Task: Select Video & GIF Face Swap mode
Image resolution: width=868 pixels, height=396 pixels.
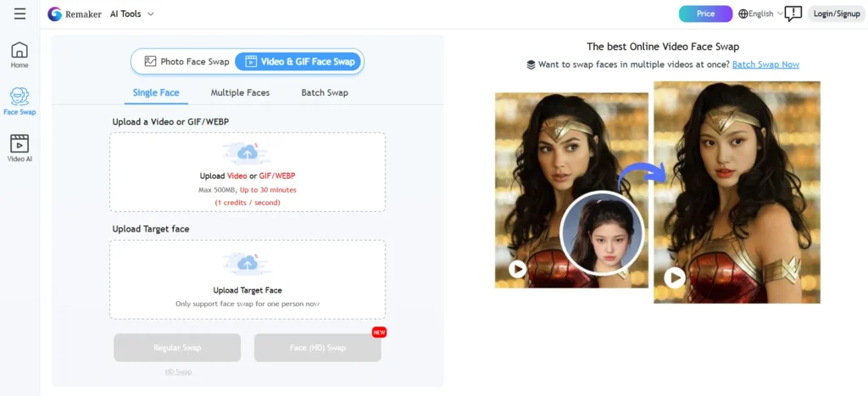Action: click(298, 61)
